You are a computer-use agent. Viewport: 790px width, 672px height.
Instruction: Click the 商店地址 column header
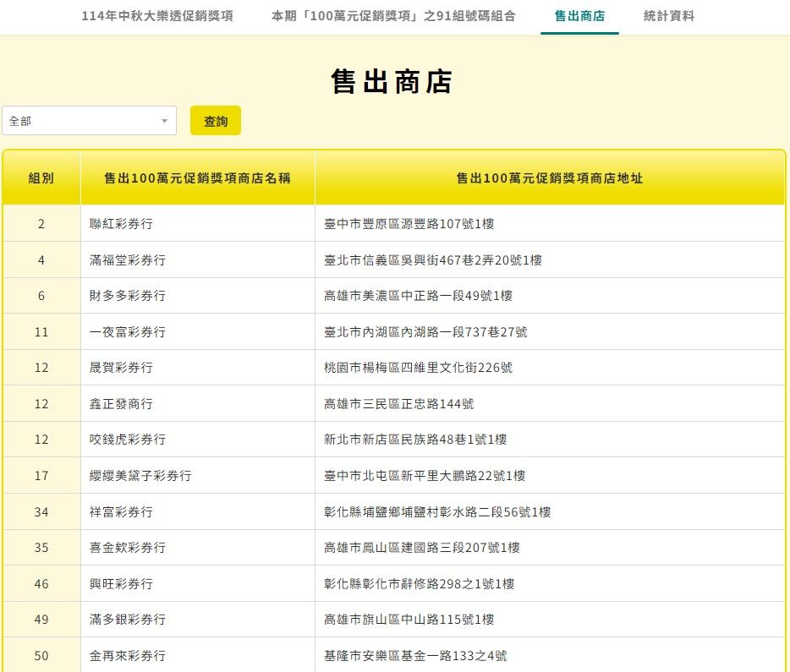tap(549, 178)
